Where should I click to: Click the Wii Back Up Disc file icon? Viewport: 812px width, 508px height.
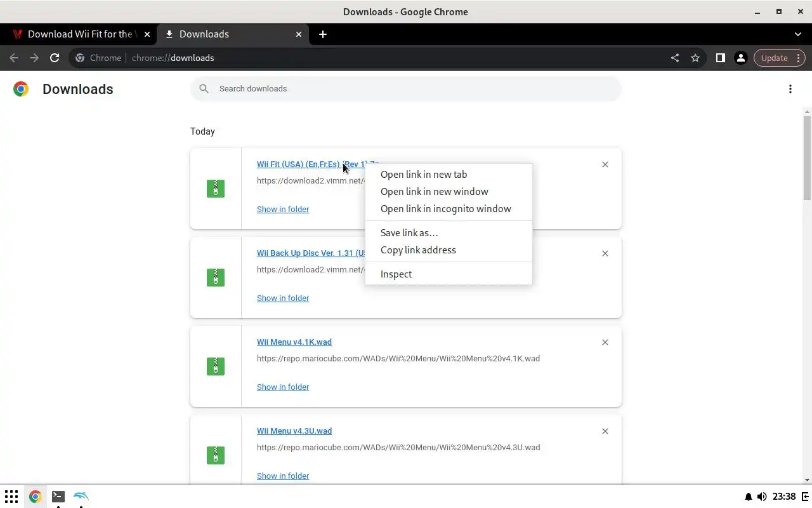point(216,277)
